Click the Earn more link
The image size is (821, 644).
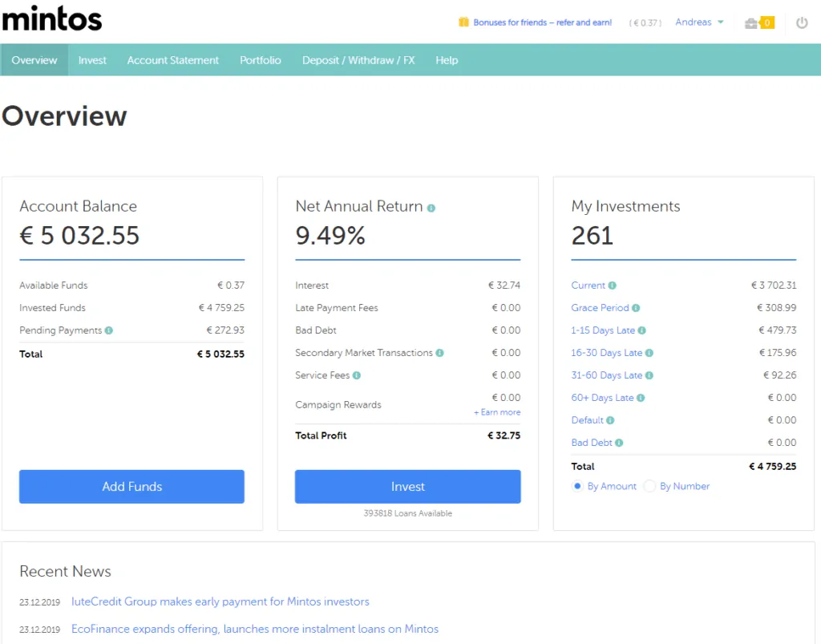click(497, 412)
